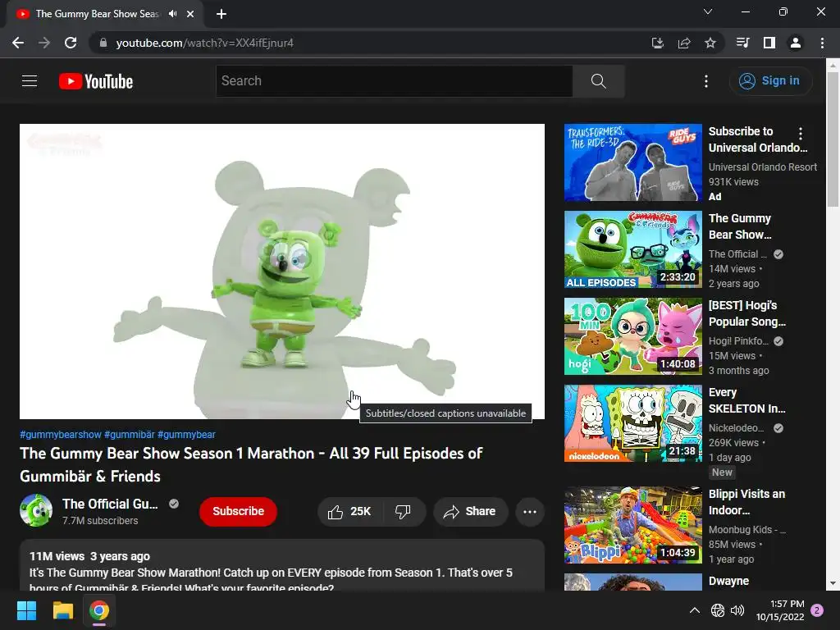Screen dimensions: 840x630
Task: Expand the video description box
Action: click(x=282, y=566)
